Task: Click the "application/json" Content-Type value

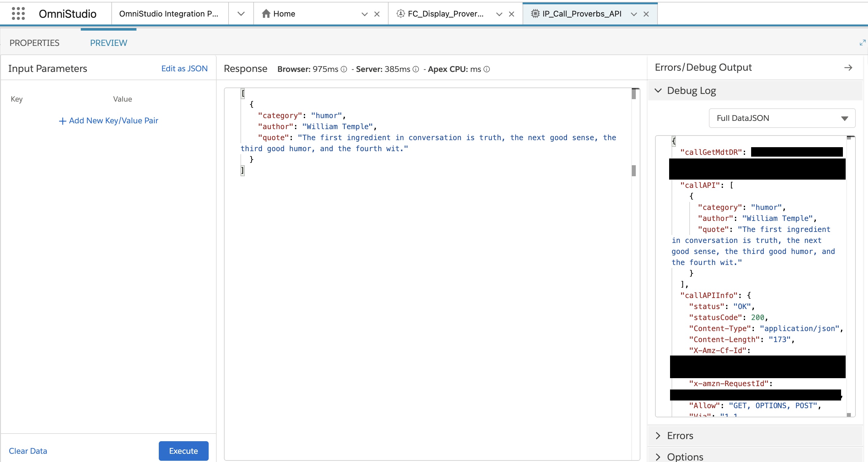Action: (799, 329)
